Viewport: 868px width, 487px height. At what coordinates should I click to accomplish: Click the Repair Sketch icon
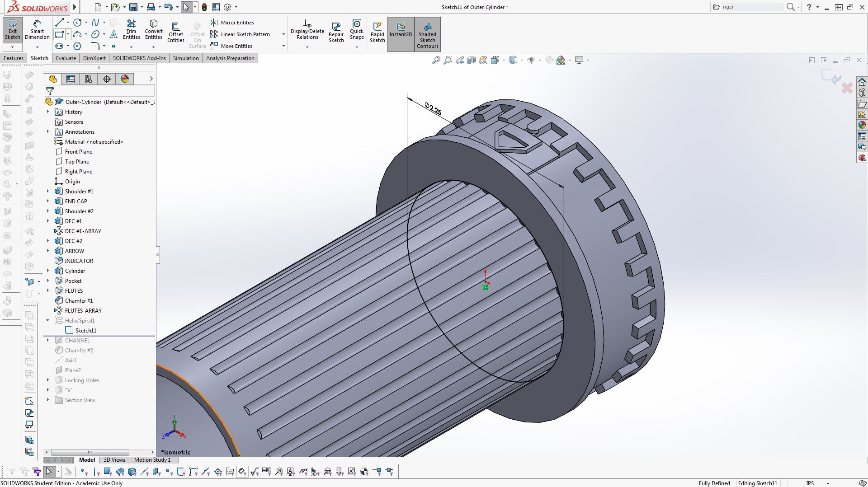[x=336, y=33]
